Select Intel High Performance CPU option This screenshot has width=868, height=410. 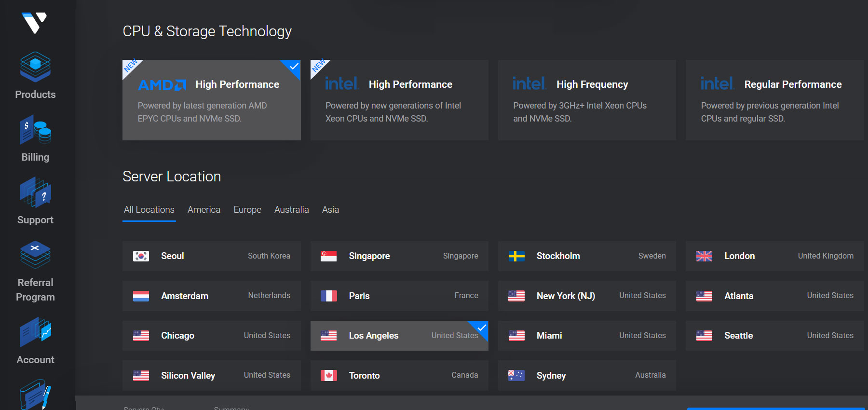(x=399, y=100)
